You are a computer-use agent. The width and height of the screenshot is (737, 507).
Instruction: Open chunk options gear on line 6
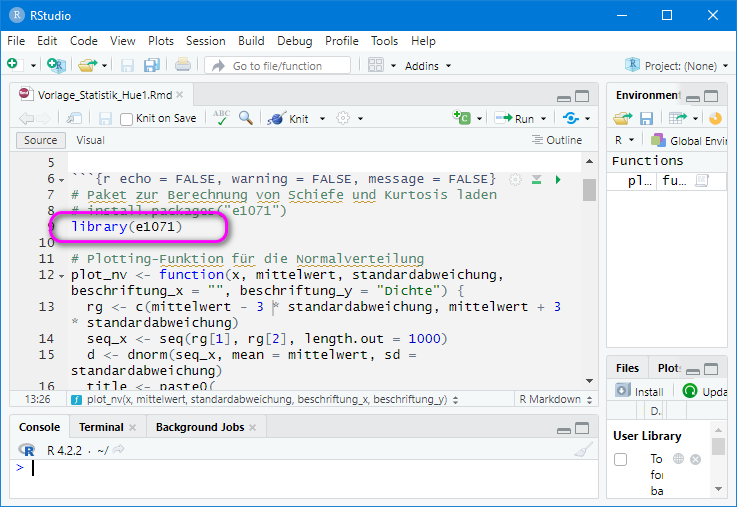(x=515, y=179)
